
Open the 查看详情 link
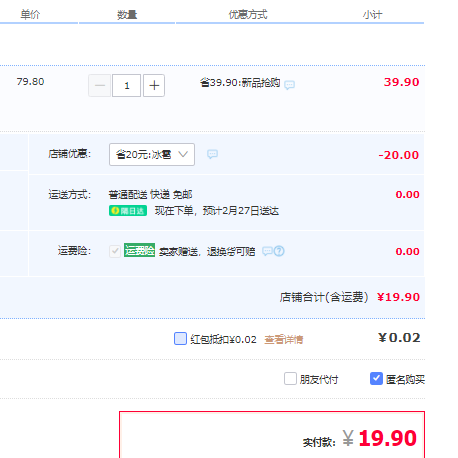[284, 339]
